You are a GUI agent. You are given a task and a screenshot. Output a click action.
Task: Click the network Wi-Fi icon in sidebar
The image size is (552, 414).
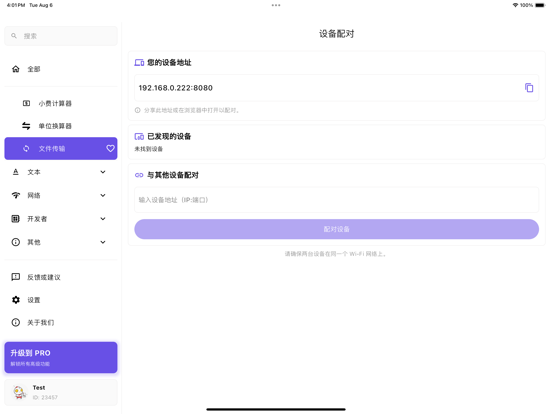click(x=16, y=195)
